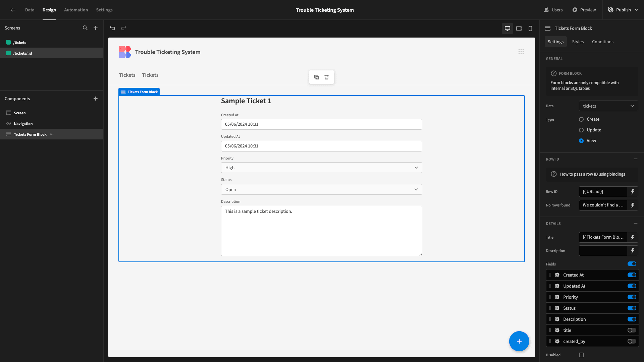Click the undo arrow icon
Viewport: 644px width, 362px height.
click(x=113, y=28)
